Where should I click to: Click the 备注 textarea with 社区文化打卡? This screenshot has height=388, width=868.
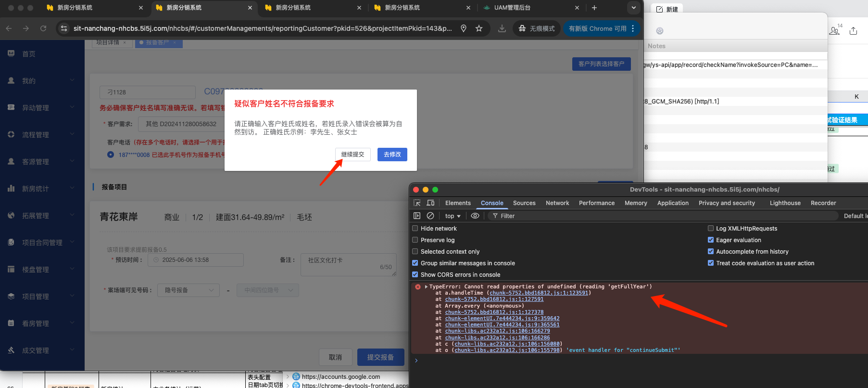click(x=349, y=265)
